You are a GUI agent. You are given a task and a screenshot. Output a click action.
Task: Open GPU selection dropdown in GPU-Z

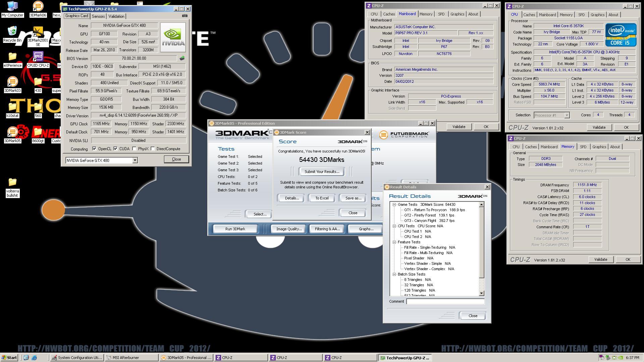click(x=135, y=161)
